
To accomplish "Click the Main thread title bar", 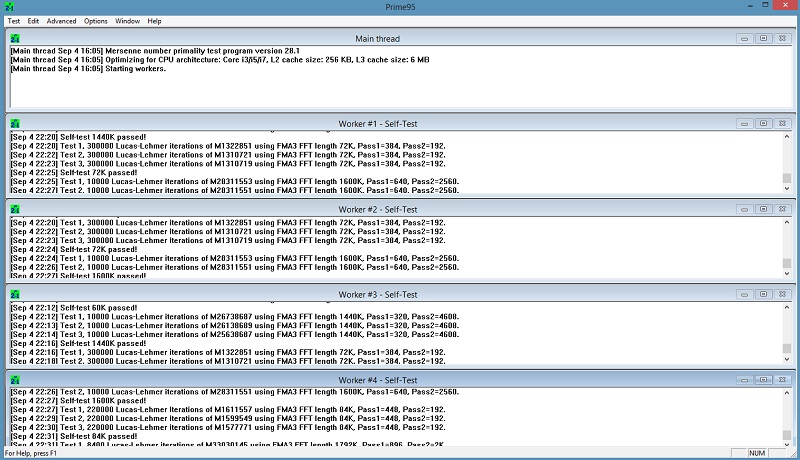I will point(378,38).
